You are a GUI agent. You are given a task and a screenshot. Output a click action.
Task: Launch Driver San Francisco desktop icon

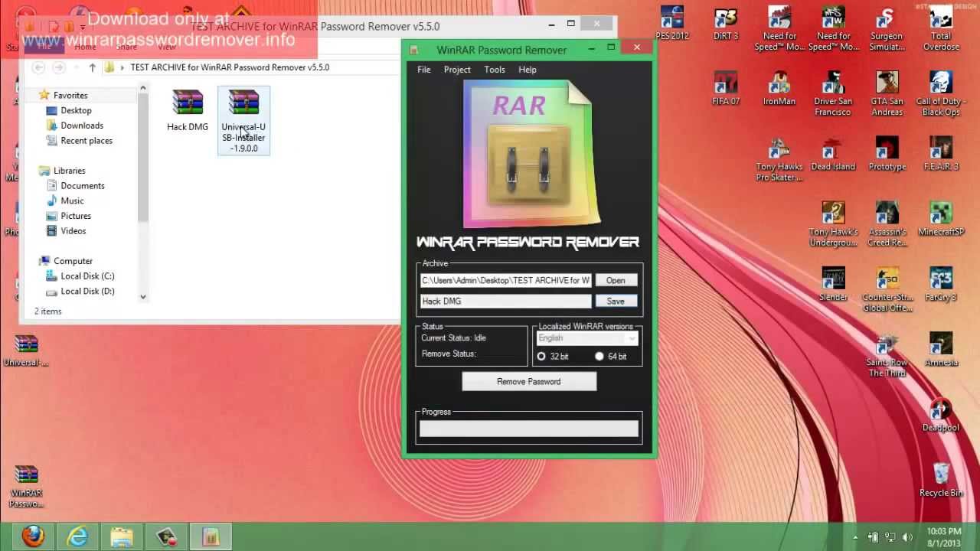pos(833,94)
